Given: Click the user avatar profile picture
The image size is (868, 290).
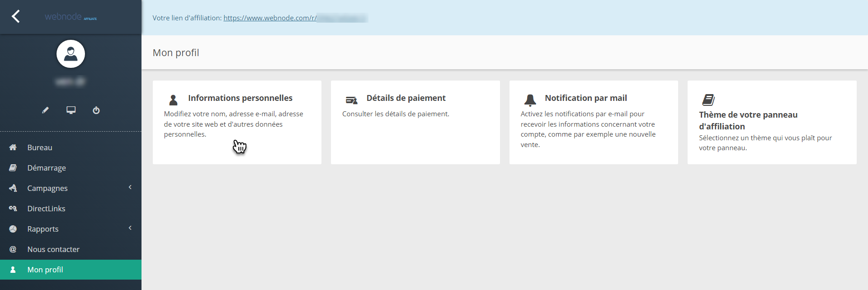Looking at the screenshot, I should [x=71, y=54].
